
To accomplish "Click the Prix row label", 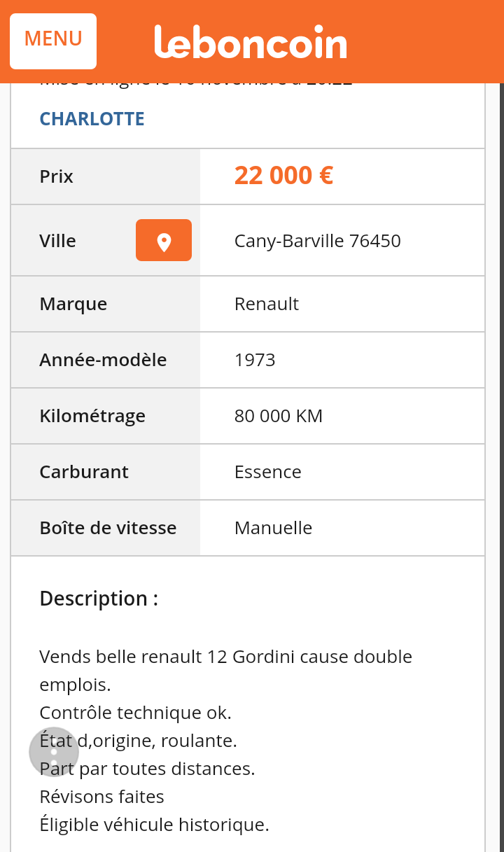I will 57,176.
